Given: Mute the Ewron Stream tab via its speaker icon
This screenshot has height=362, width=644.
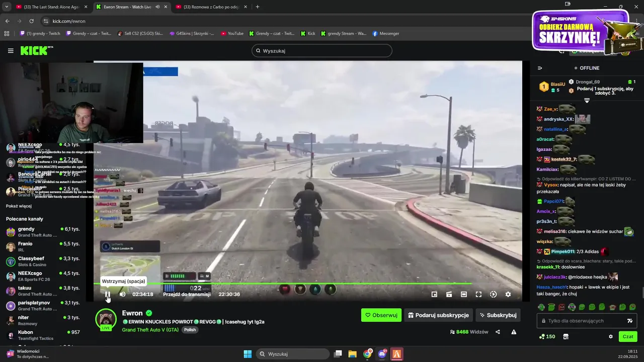Looking at the screenshot, I should click(x=157, y=7).
